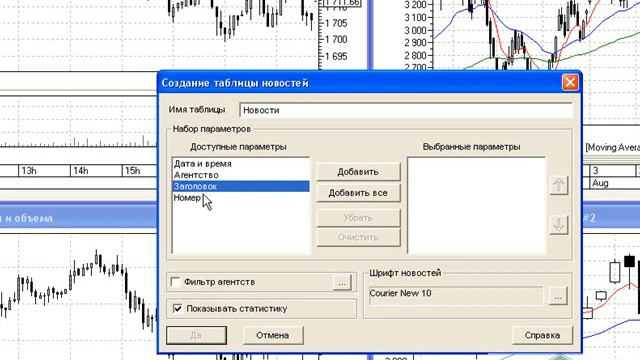Screen dimensions: 640x360
Task: Click the Courier New 10 font field
Action: click(x=456, y=296)
